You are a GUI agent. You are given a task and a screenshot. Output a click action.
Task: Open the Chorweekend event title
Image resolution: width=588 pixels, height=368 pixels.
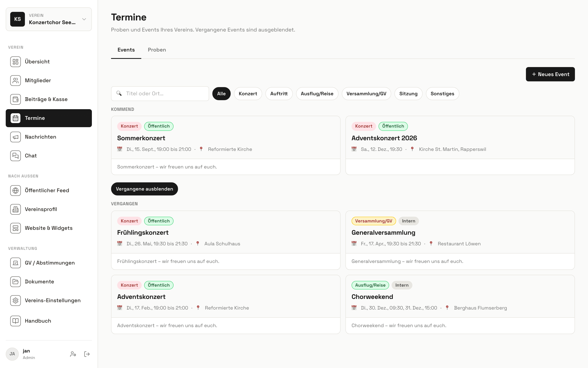[x=372, y=297]
